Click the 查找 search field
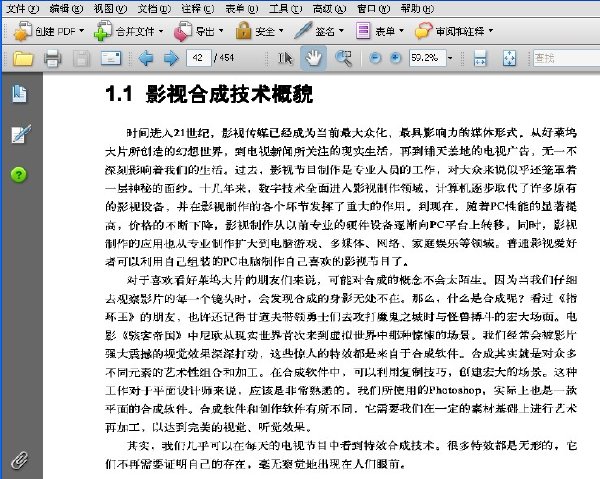This screenshot has height=479, width=600. click(566, 58)
